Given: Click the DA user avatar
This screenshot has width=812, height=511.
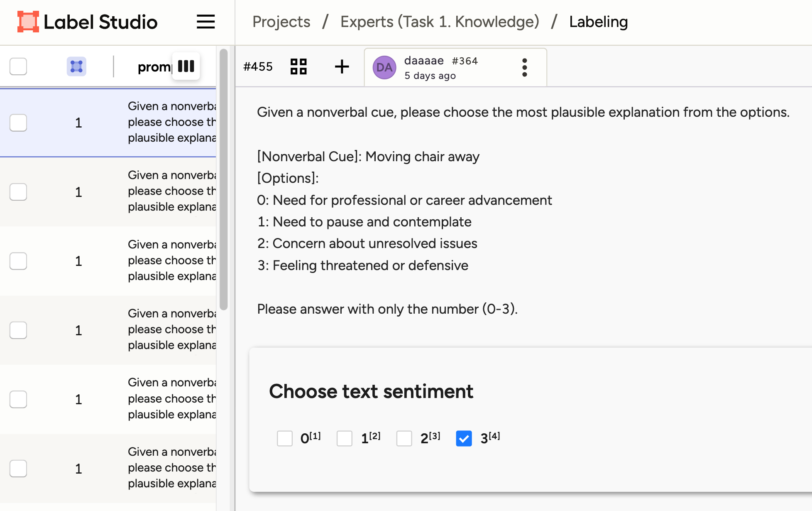Looking at the screenshot, I should point(384,67).
